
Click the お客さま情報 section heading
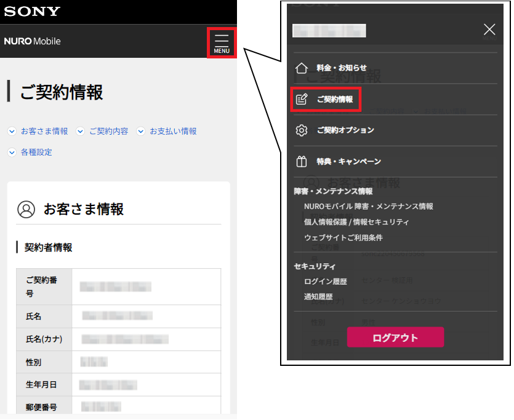tap(84, 210)
